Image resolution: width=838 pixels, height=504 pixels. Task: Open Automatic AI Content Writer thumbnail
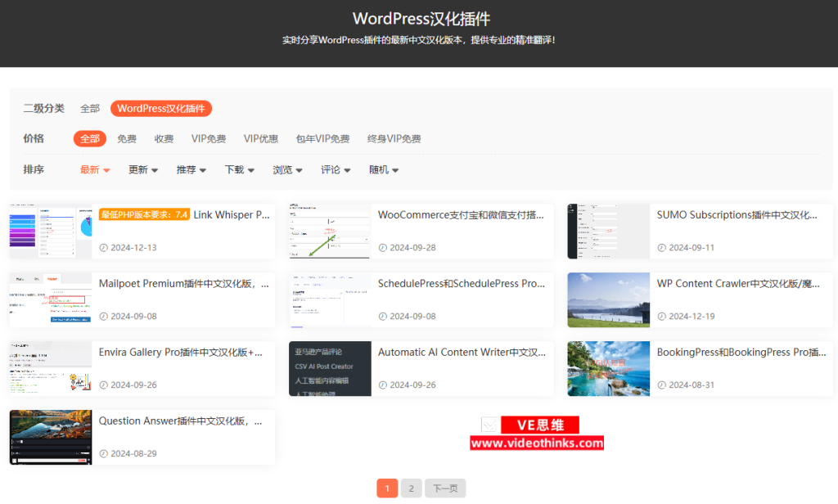[330, 369]
